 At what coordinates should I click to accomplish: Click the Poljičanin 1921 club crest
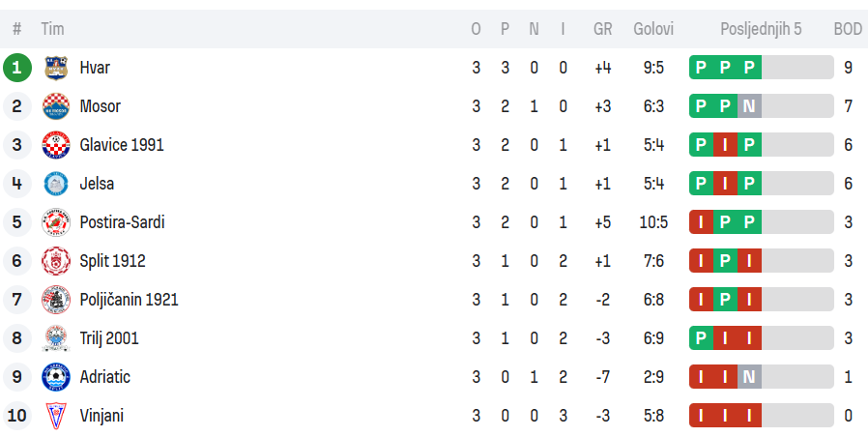pyautogui.click(x=56, y=300)
